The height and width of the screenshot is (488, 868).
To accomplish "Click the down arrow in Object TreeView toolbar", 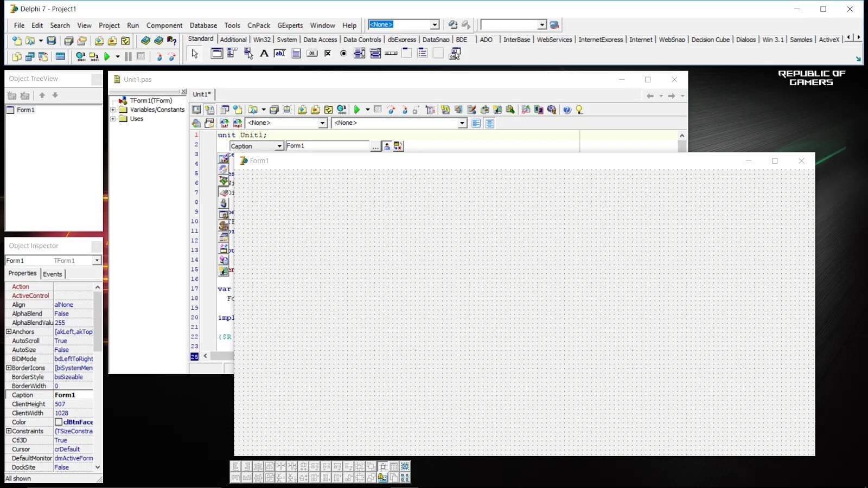I will coord(55,95).
